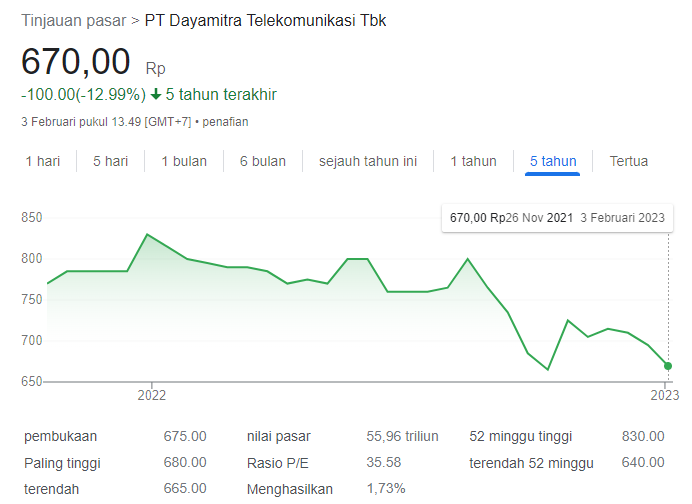Click the '850' y-axis label
This screenshot has height=504, width=692.
click(x=32, y=218)
